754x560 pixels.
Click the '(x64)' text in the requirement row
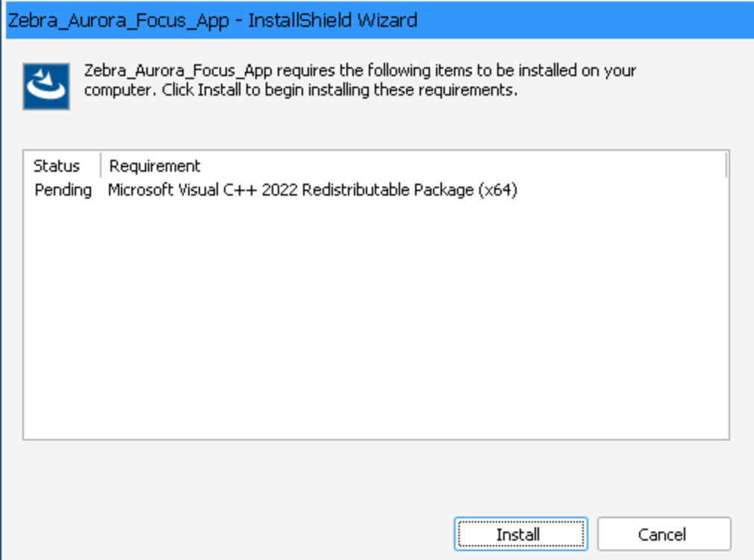pyautogui.click(x=498, y=190)
